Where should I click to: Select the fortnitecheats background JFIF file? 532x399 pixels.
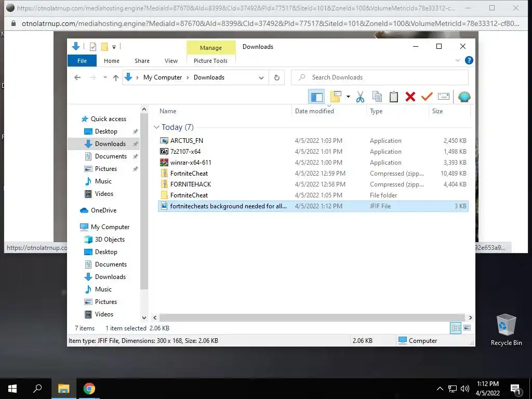(x=313, y=206)
